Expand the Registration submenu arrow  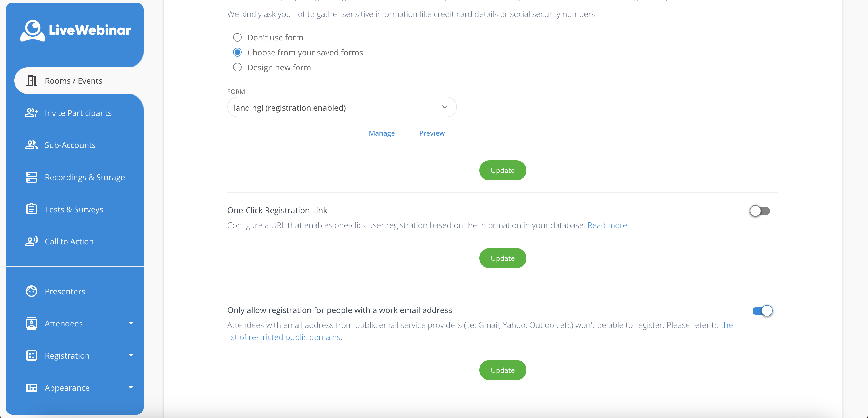[131, 356]
